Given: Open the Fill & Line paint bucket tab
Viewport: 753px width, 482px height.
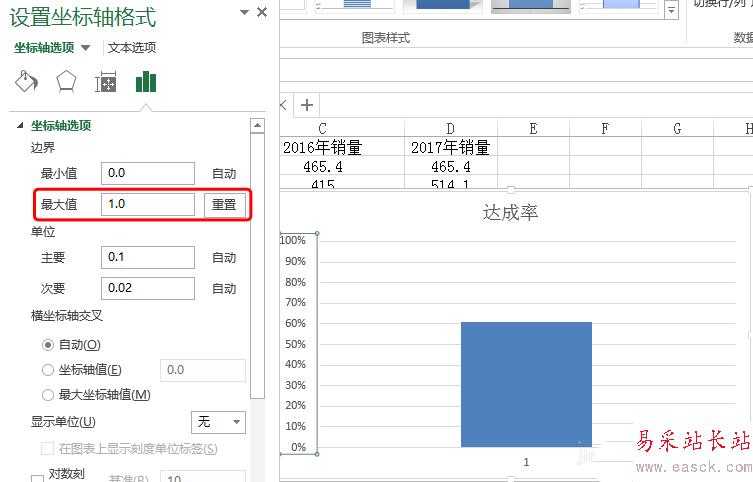Looking at the screenshot, I should (26, 82).
